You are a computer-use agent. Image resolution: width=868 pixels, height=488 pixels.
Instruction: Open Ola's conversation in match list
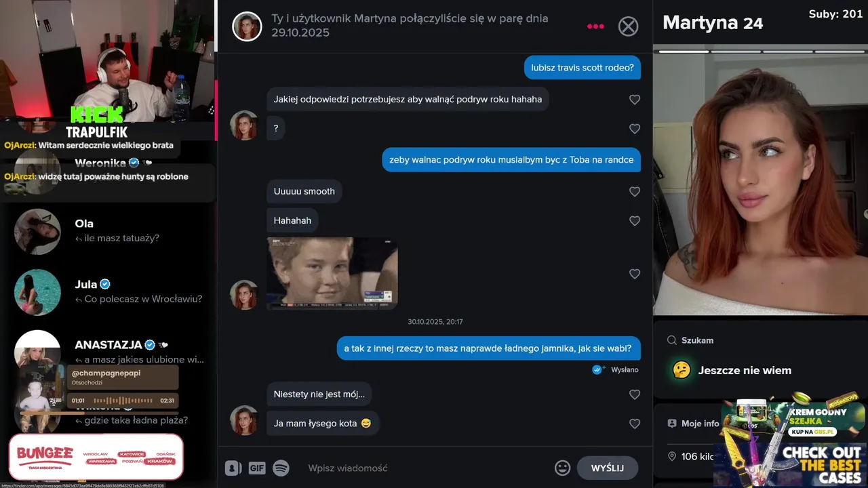pyautogui.click(x=108, y=231)
